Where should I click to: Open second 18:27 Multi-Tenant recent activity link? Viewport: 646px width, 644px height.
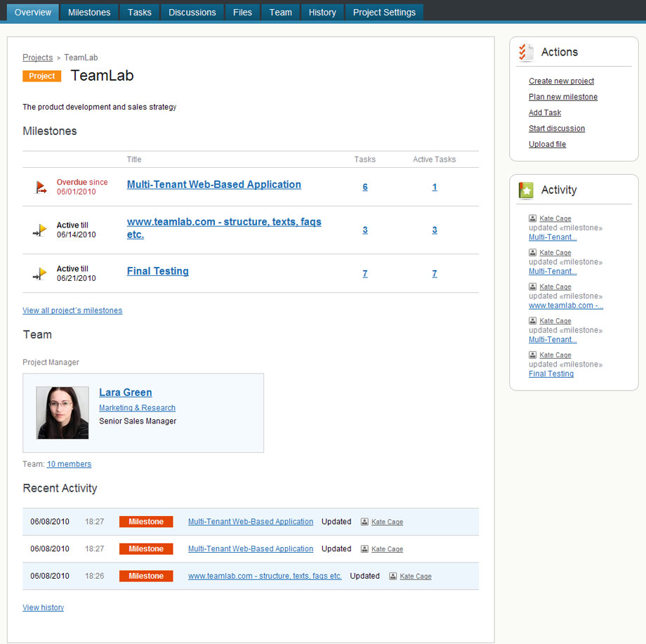251,548
